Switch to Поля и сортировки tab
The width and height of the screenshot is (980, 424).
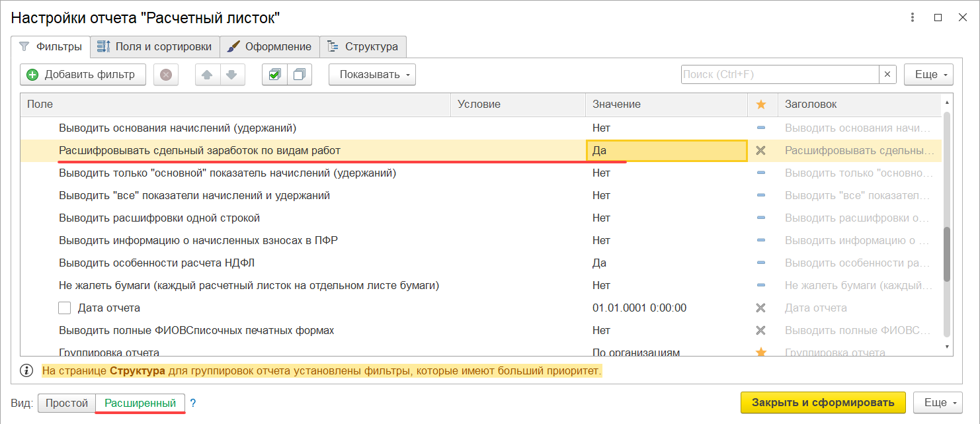(155, 46)
